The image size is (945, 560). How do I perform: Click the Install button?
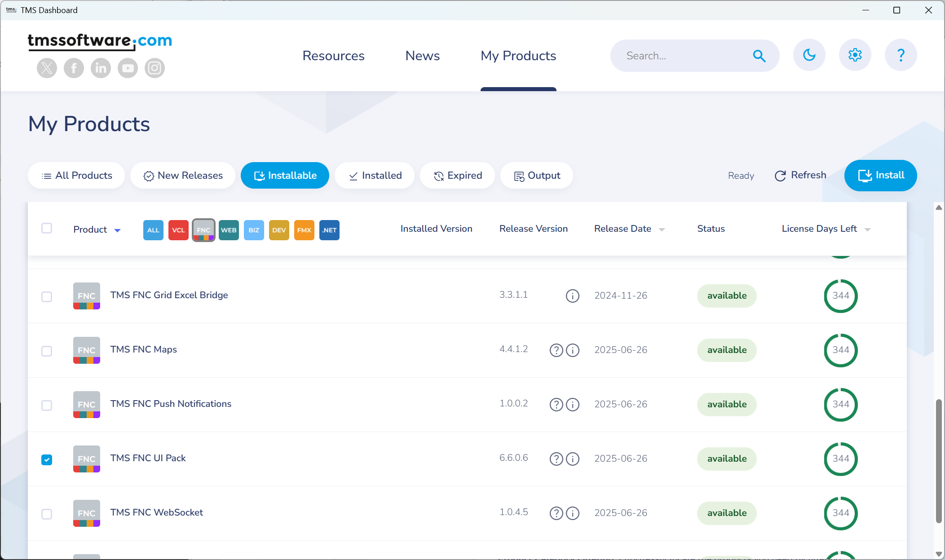[x=881, y=176]
